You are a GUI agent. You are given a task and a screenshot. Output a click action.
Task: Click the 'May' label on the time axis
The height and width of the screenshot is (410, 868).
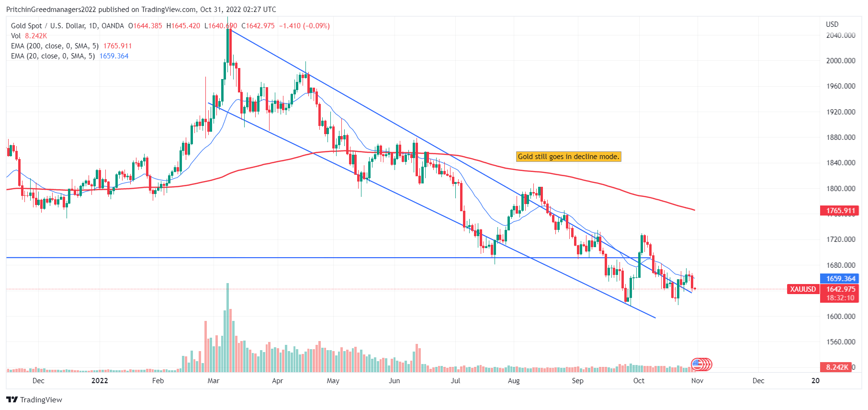point(333,381)
